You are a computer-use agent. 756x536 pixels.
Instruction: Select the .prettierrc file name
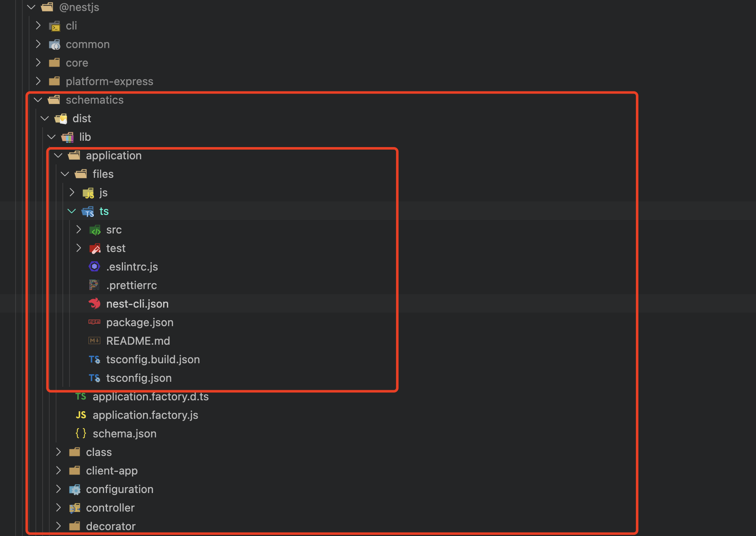pyautogui.click(x=131, y=285)
